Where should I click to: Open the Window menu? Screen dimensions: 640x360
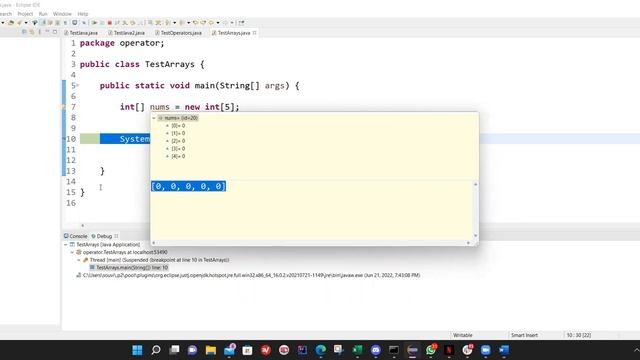point(62,14)
